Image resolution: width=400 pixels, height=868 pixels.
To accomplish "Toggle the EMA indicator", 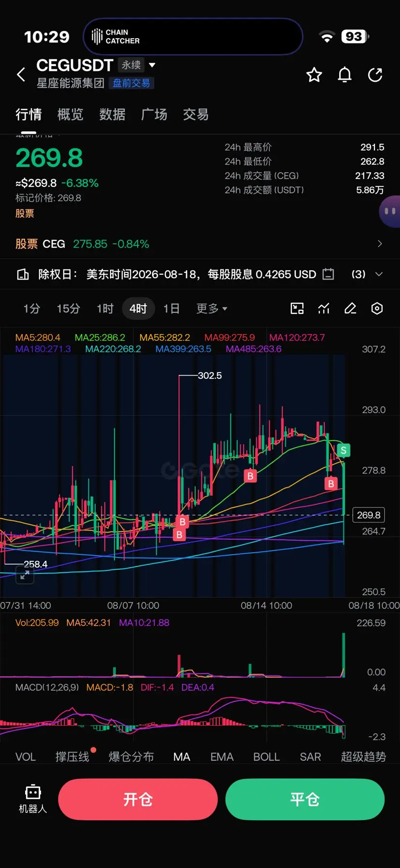I will click(x=222, y=756).
